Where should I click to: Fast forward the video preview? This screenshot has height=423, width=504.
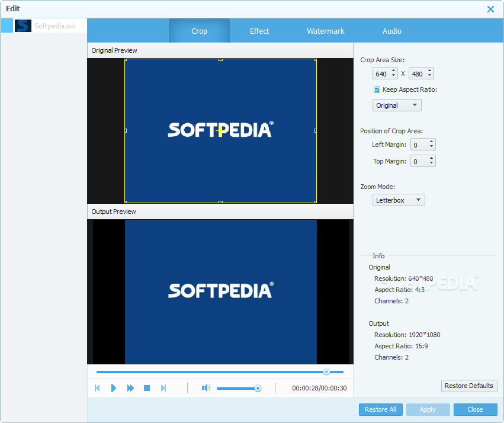[x=130, y=388]
